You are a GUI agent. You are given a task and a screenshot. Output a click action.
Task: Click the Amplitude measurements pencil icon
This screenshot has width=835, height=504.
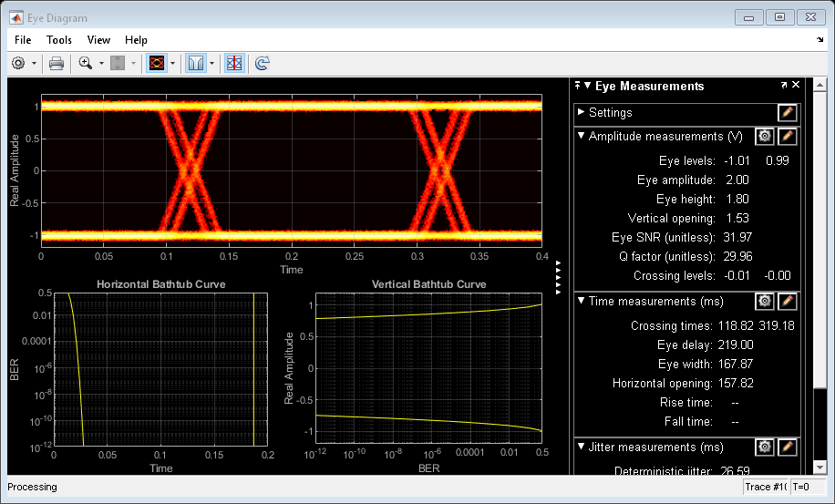pos(787,136)
